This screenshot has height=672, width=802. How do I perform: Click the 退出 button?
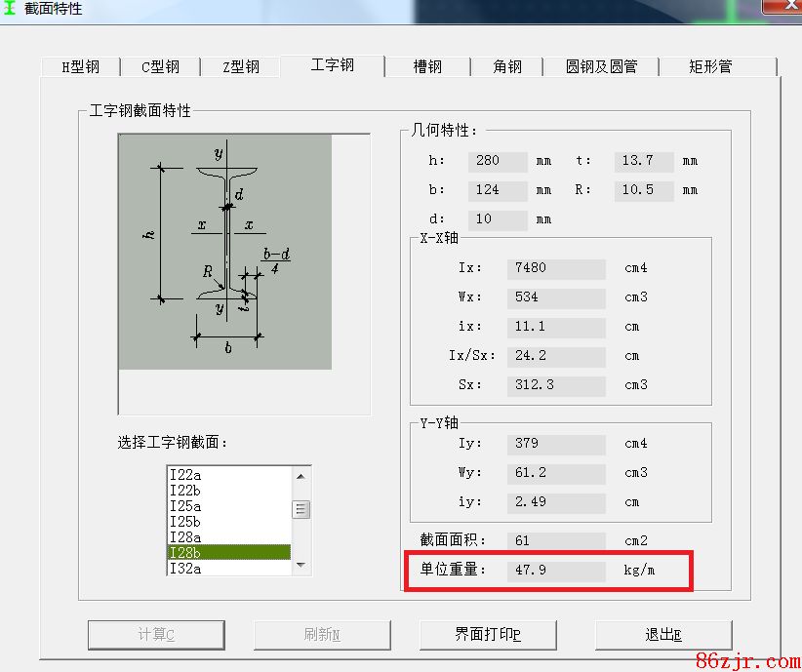point(663,635)
